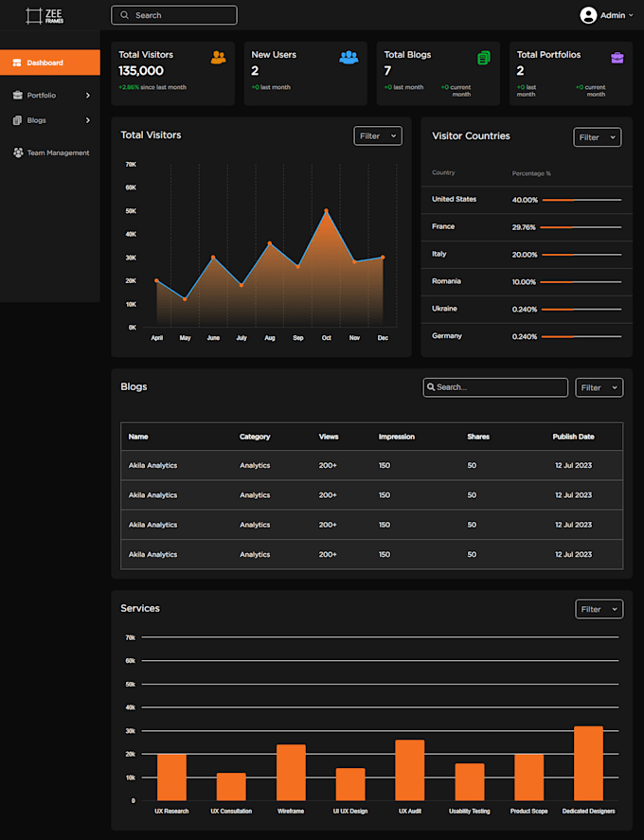Click the '29.76%' France percentage value
Viewport: 644px width, 840px height.
pyautogui.click(x=524, y=227)
